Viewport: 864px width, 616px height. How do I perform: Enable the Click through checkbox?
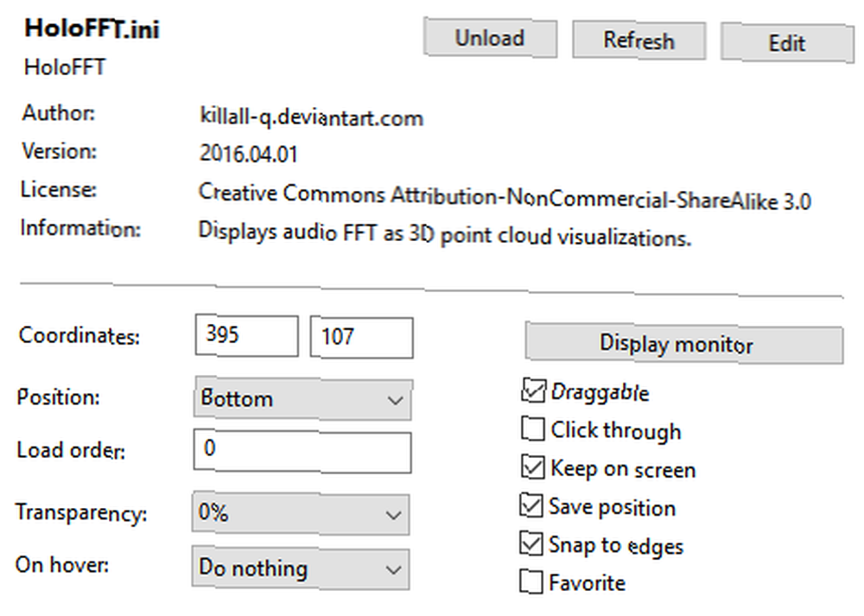(x=532, y=429)
